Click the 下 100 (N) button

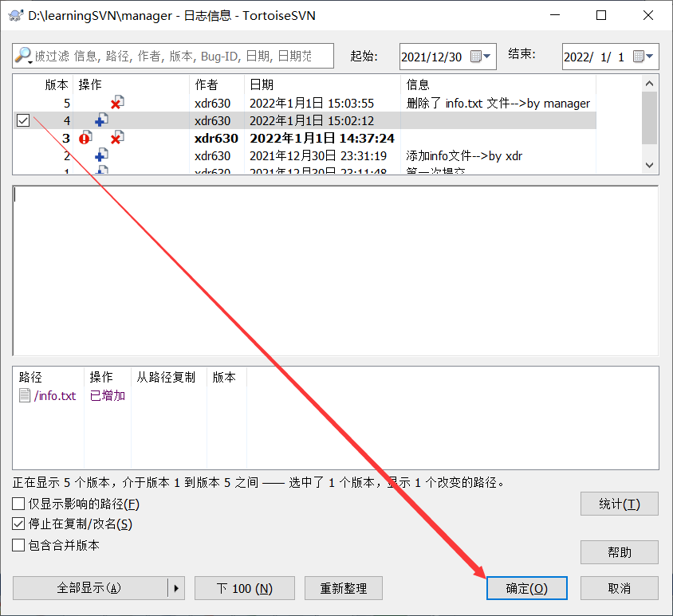pos(245,588)
